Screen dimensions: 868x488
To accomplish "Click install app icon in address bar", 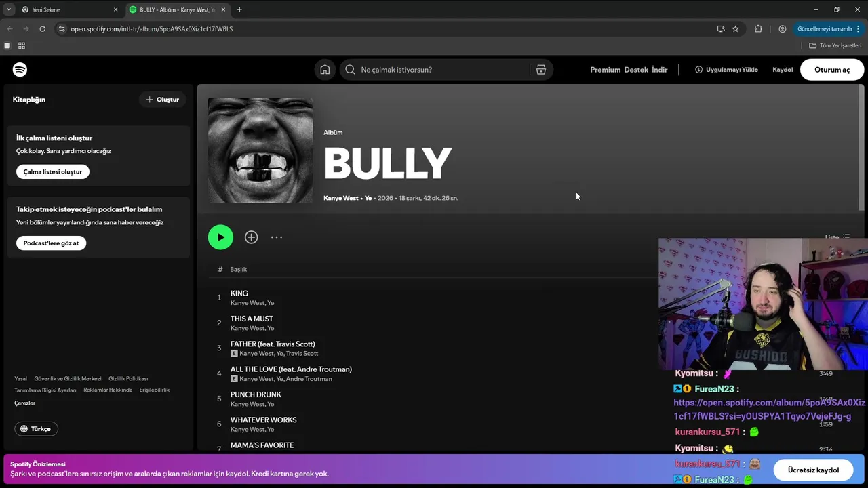I will (720, 29).
